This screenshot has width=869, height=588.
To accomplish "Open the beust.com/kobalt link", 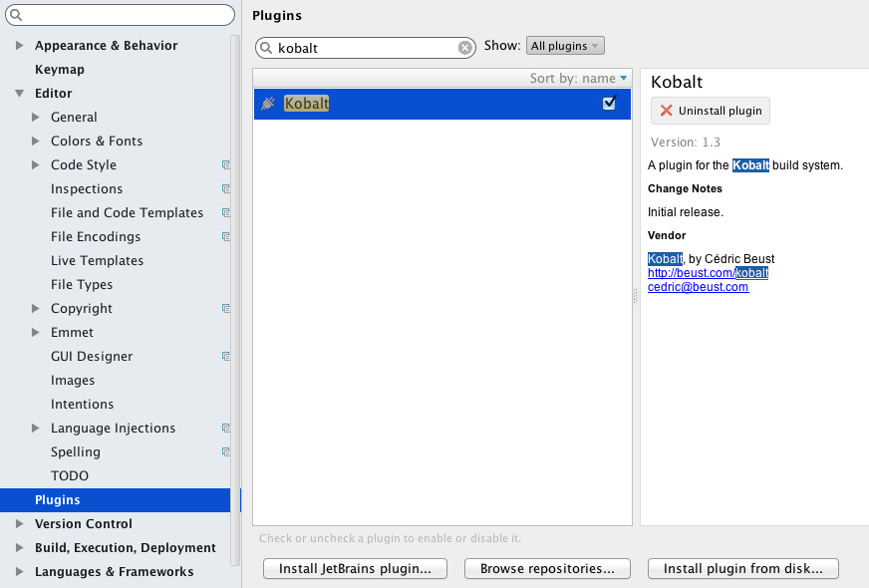I will click(708, 273).
